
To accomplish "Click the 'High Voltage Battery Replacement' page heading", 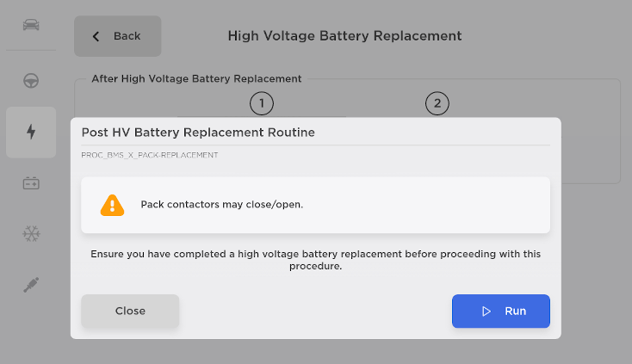I will [344, 36].
